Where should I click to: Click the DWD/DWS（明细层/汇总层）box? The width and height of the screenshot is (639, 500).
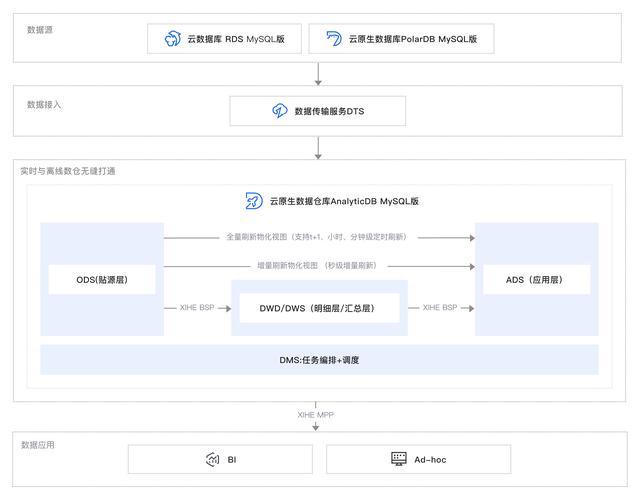(320, 308)
